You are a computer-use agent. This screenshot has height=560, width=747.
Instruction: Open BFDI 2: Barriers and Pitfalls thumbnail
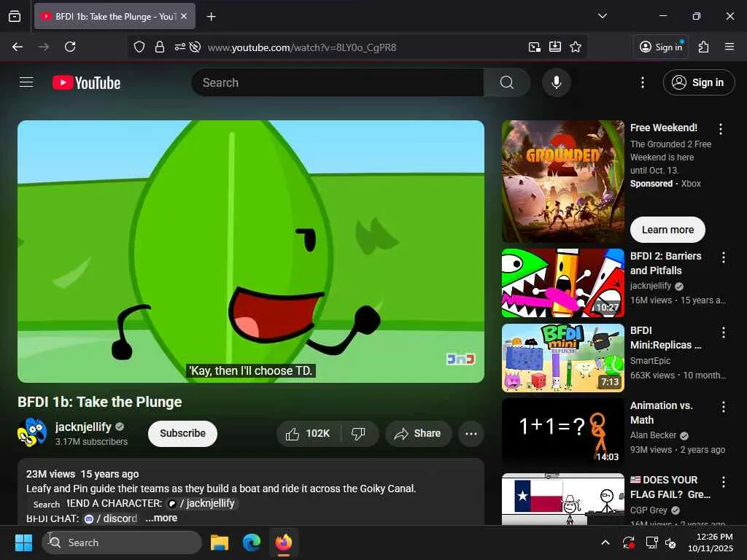[x=562, y=283]
